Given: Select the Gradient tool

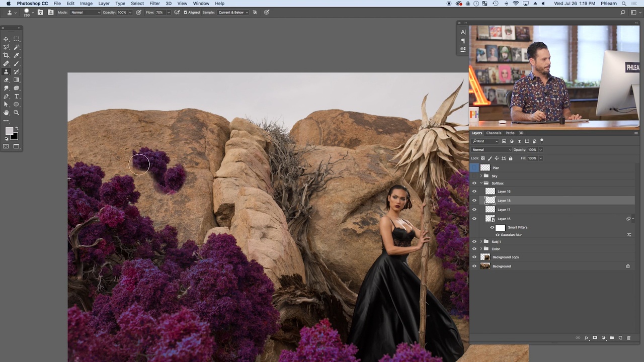Looking at the screenshot, I should pos(16,80).
